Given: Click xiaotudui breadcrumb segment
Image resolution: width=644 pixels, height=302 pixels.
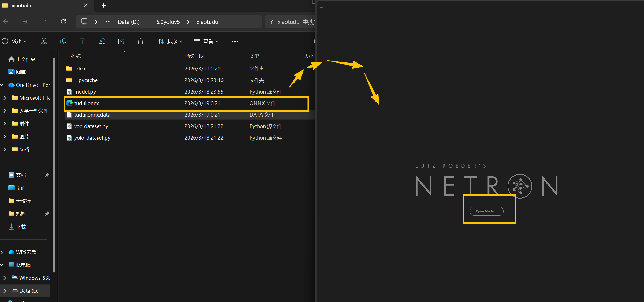Looking at the screenshot, I should (x=208, y=22).
